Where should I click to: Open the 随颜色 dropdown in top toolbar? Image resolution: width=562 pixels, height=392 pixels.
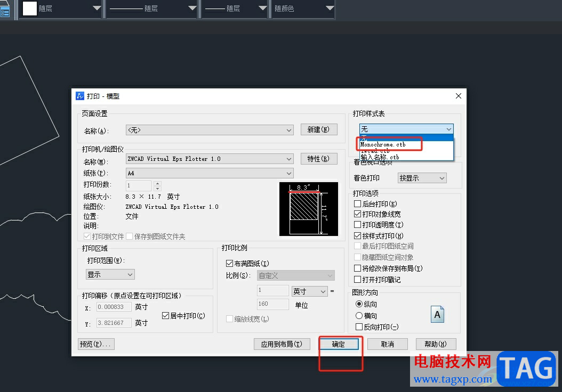(x=303, y=8)
